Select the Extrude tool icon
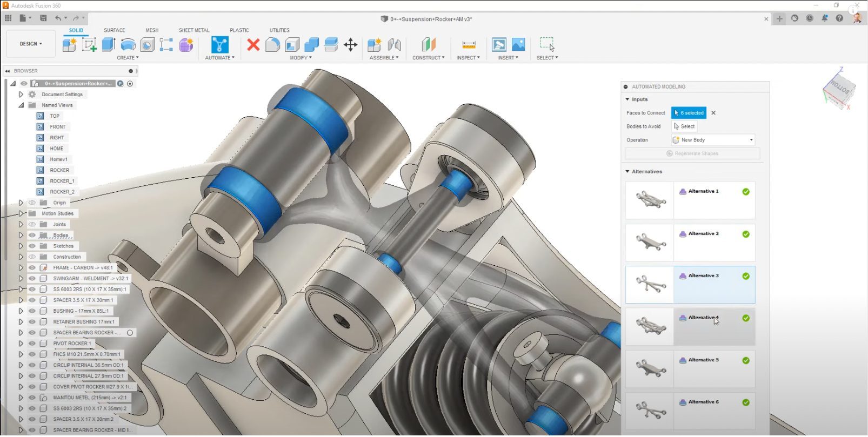The width and height of the screenshot is (868, 437). 109,44
